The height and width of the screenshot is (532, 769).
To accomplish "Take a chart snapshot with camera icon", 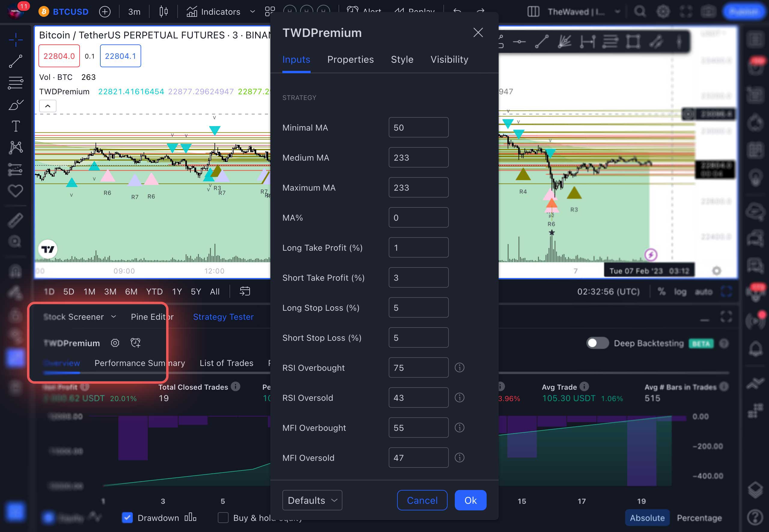I will 708,12.
